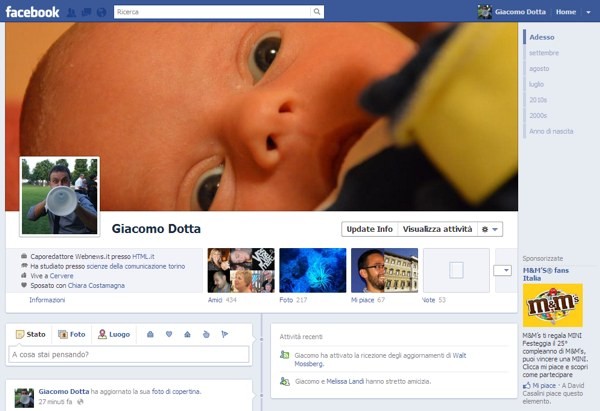Go to Home in top bar
Image resolution: width=600 pixels, height=411 pixels.
(x=566, y=12)
